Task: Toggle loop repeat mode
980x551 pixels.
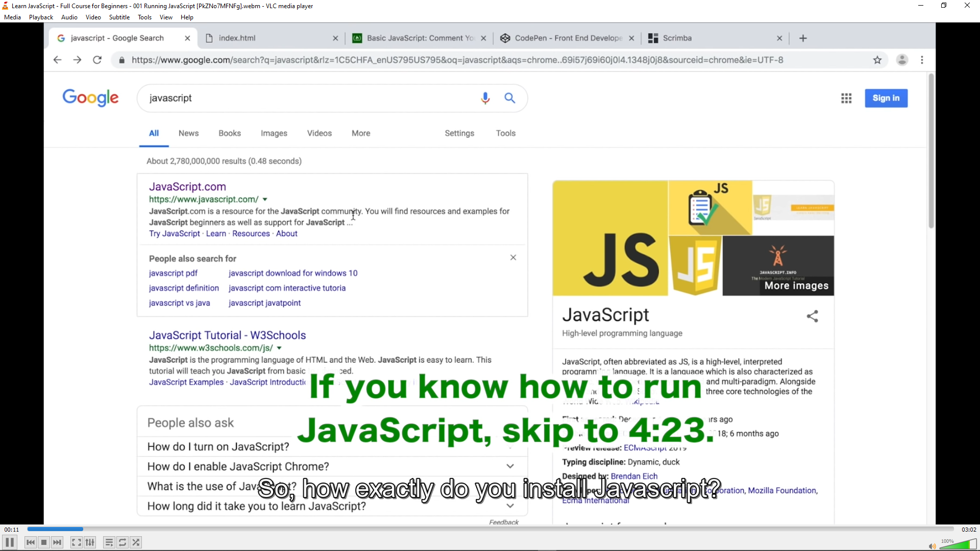Action: coord(122,542)
